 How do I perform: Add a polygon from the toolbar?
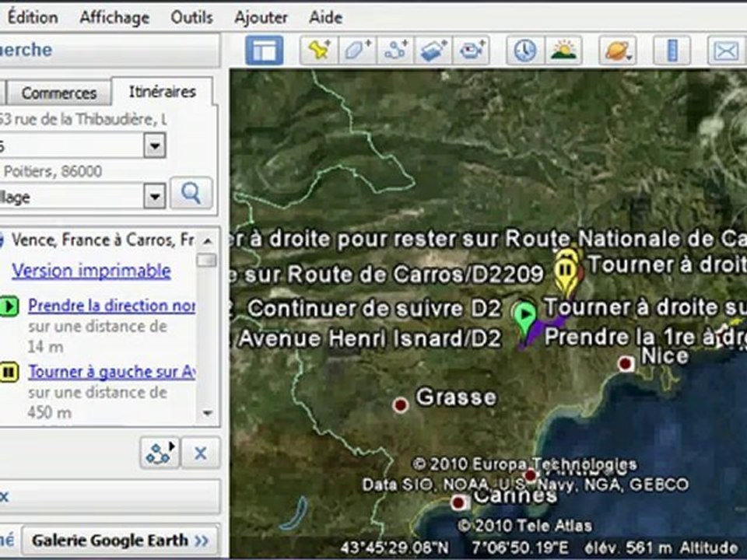(357, 51)
